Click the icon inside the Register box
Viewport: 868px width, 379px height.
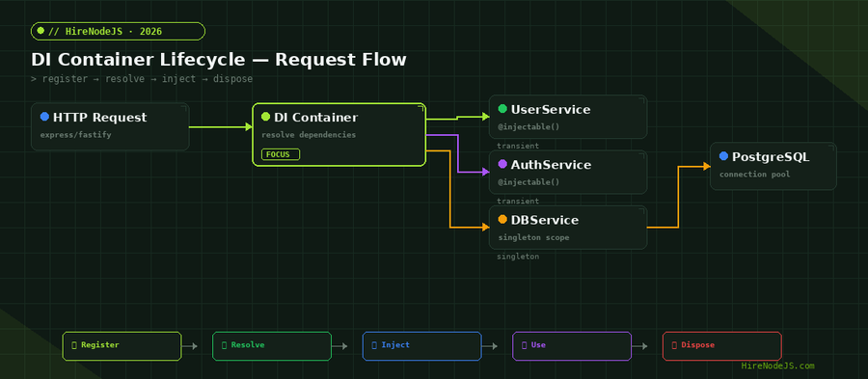pos(74,345)
